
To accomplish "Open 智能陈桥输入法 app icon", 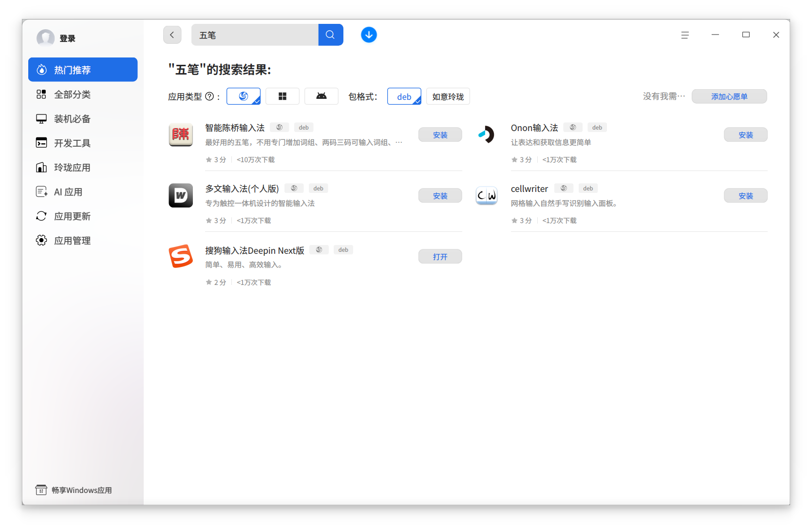I will click(181, 135).
